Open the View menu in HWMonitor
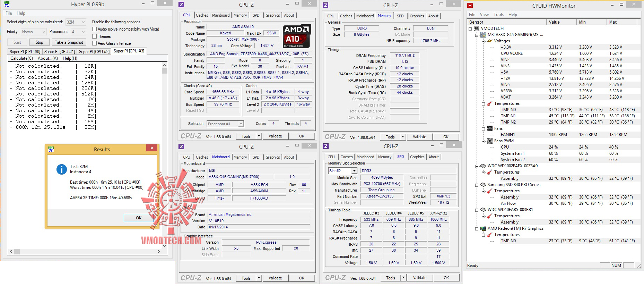 [x=484, y=15]
